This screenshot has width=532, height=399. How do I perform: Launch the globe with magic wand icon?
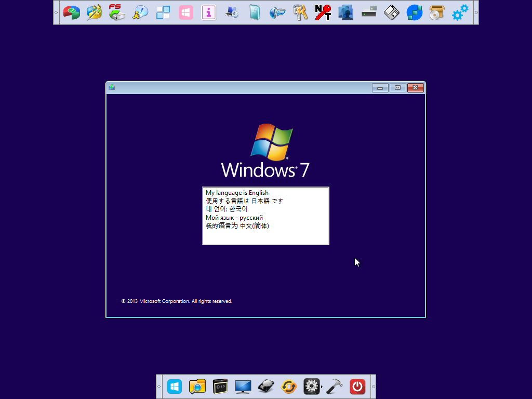[95, 12]
